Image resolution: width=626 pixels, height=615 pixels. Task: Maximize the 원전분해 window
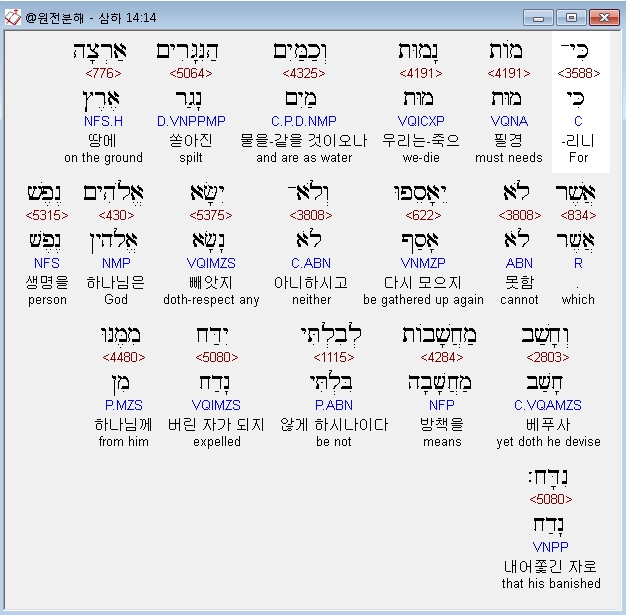(x=571, y=18)
